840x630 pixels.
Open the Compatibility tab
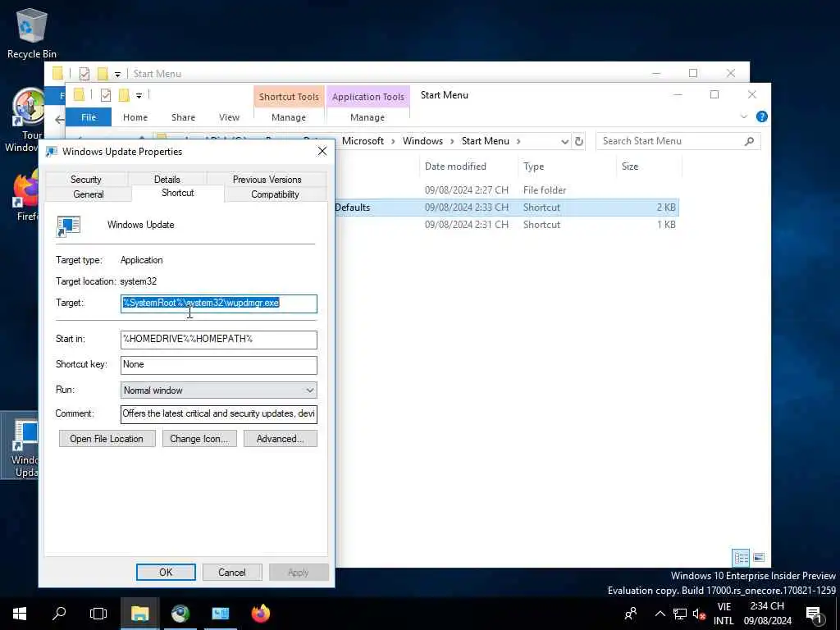pos(275,194)
